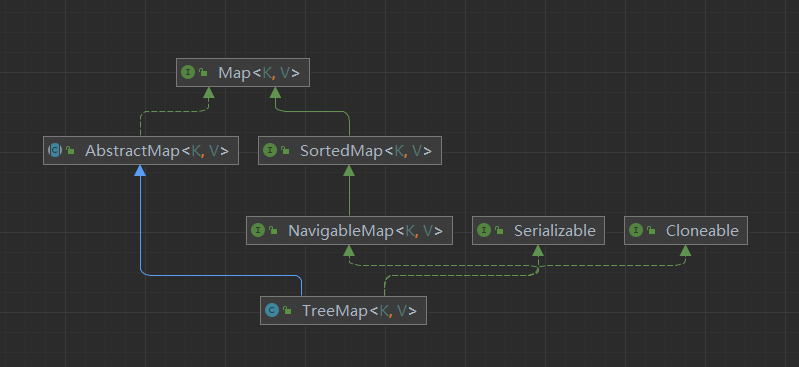Click the public lock icon on the Map node
The image size is (799, 367).
[203, 73]
